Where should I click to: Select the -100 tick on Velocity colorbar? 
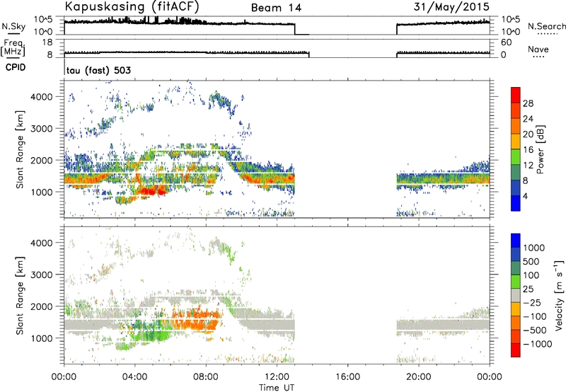tap(535, 316)
